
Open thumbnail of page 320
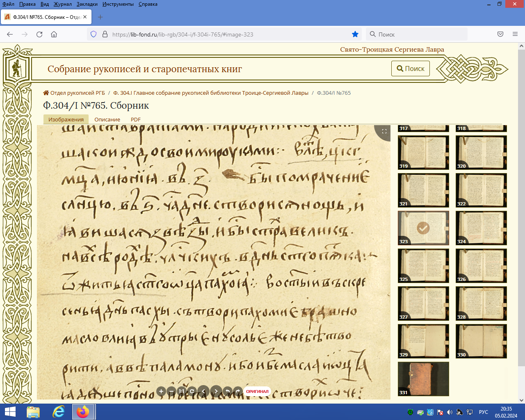point(481,152)
